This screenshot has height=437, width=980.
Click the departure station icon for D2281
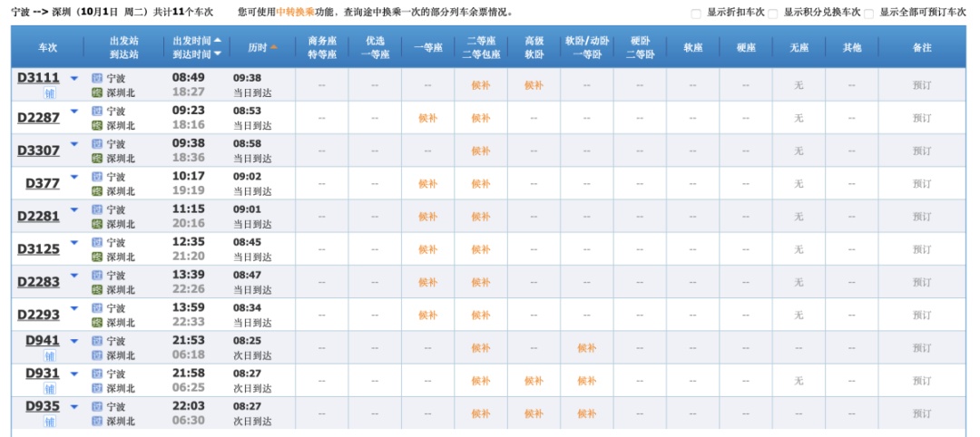(x=97, y=209)
